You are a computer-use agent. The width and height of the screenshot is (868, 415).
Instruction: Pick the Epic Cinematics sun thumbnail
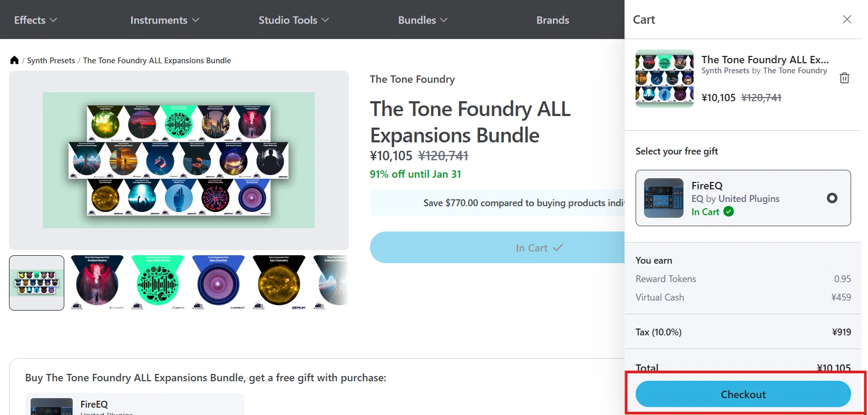pos(279,283)
